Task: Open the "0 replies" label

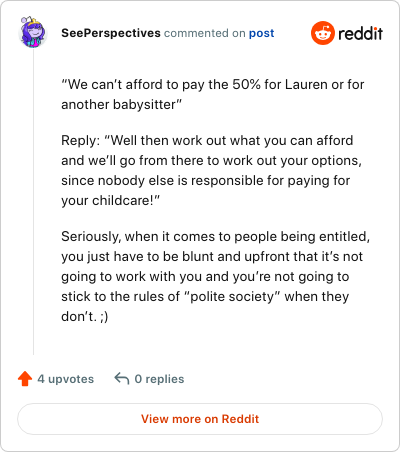Action: (x=159, y=379)
